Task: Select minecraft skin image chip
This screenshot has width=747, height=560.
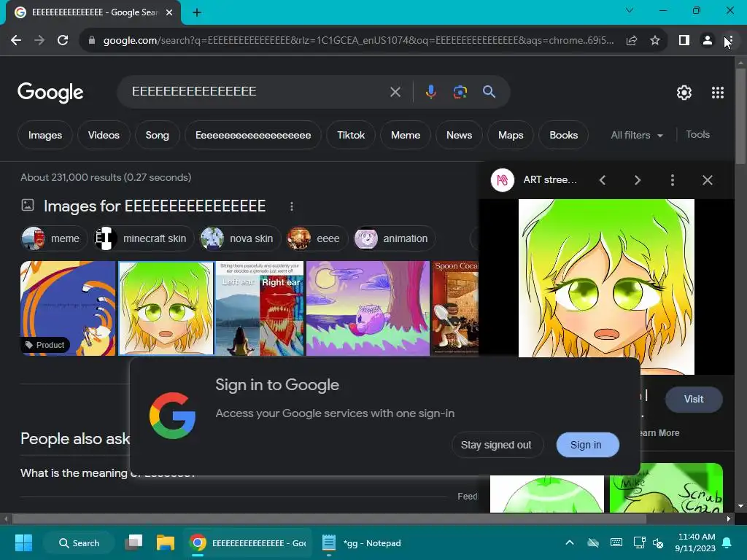Action: pos(144,238)
